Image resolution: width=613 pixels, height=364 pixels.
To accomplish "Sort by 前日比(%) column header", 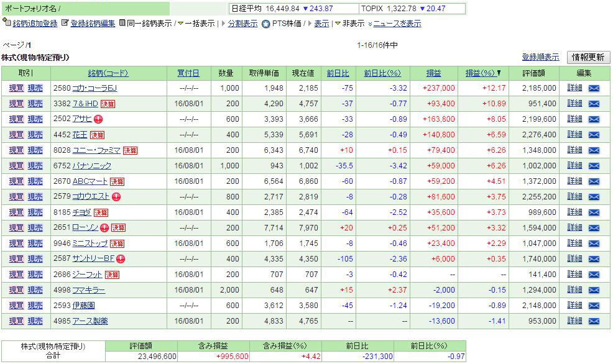I will pos(382,73).
